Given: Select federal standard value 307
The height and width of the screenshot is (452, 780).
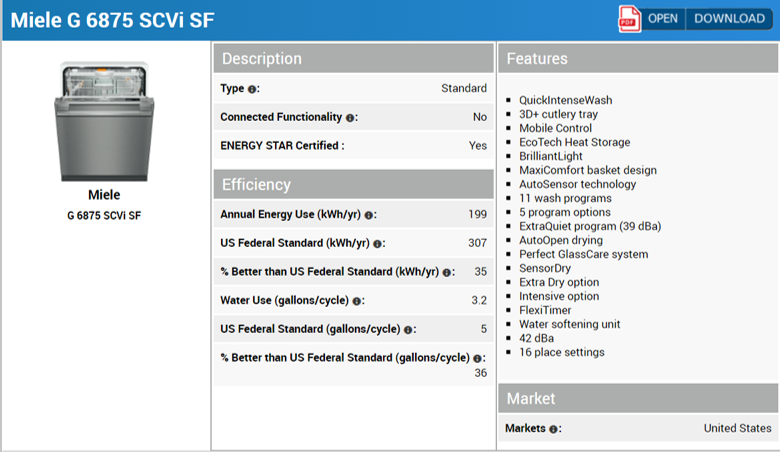Looking at the screenshot, I should [478, 243].
